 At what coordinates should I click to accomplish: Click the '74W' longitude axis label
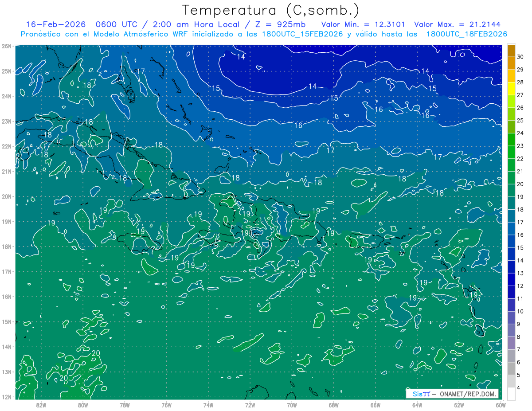(x=208, y=404)
